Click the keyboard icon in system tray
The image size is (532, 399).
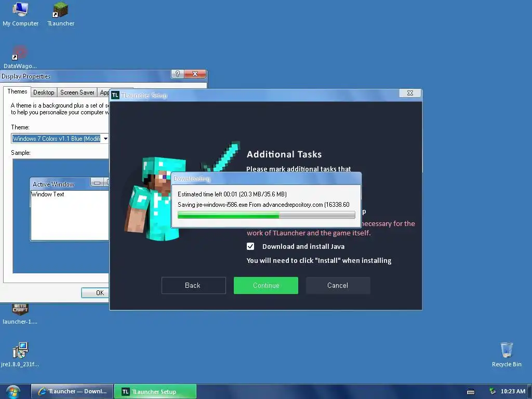pyautogui.click(x=471, y=392)
